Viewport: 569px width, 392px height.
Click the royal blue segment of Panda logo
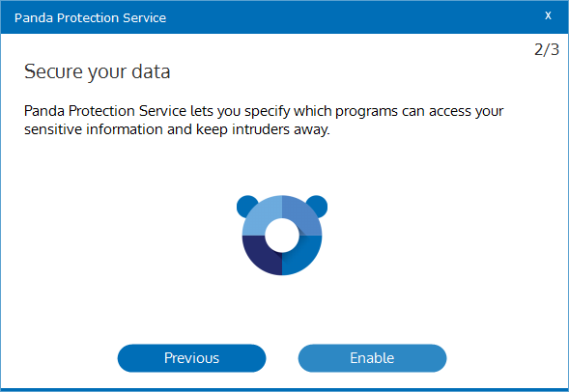(304, 256)
